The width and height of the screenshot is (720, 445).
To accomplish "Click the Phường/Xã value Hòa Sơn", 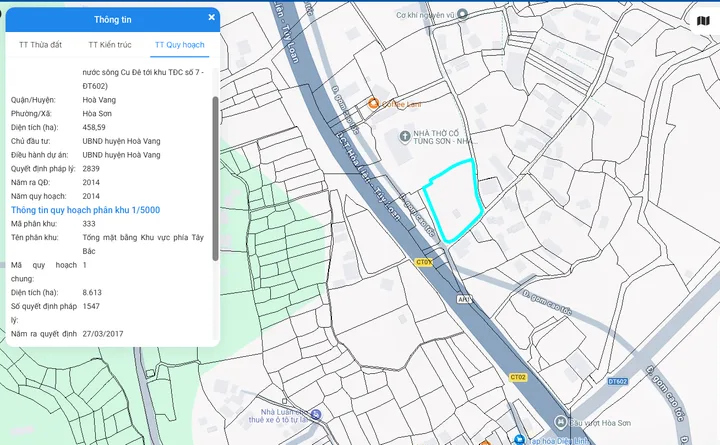I will [97, 113].
